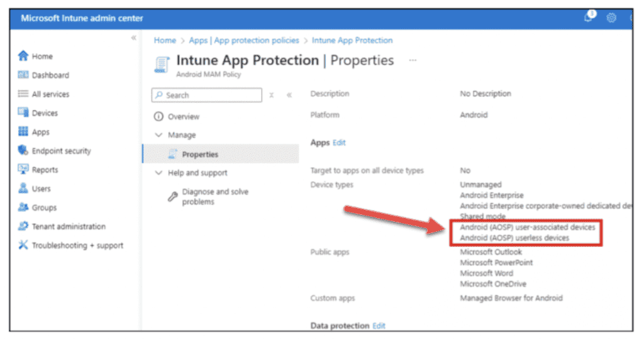
Task: Open Tenant administration in the sidebar
Action: pos(69,226)
